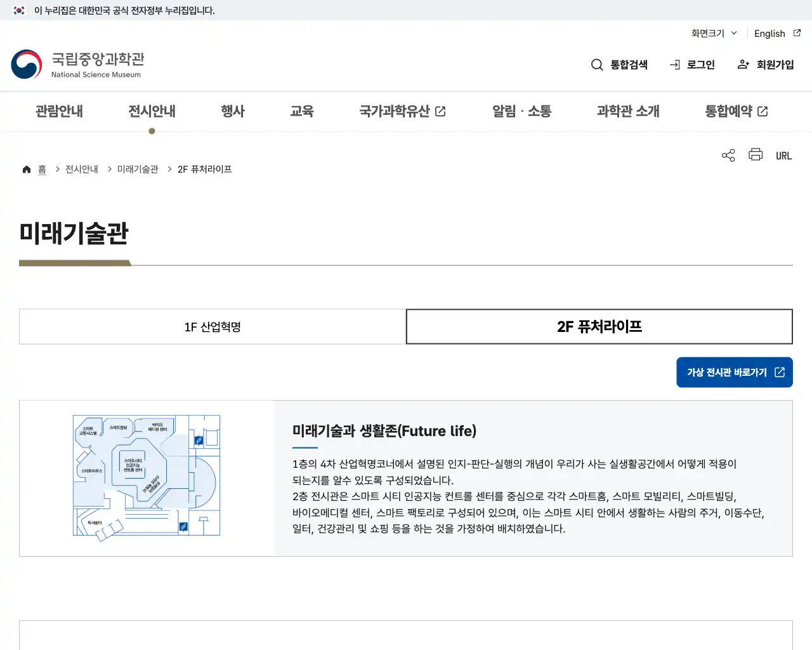Switch the site to English
Screen dimensions: 812x650
tap(769, 33)
